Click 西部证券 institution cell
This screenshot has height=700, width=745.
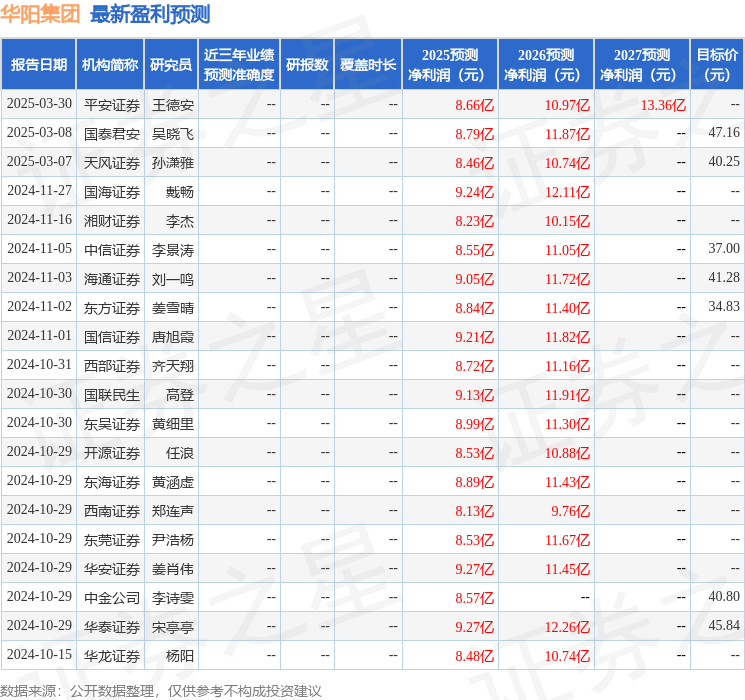pyautogui.click(x=112, y=366)
